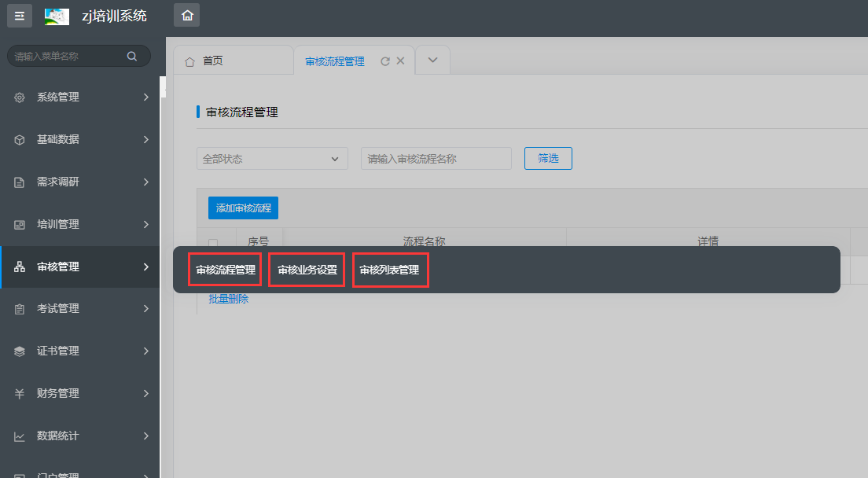The width and height of the screenshot is (868, 478).
Task: Open the 系统管理 sidebar menu
Action: point(79,97)
